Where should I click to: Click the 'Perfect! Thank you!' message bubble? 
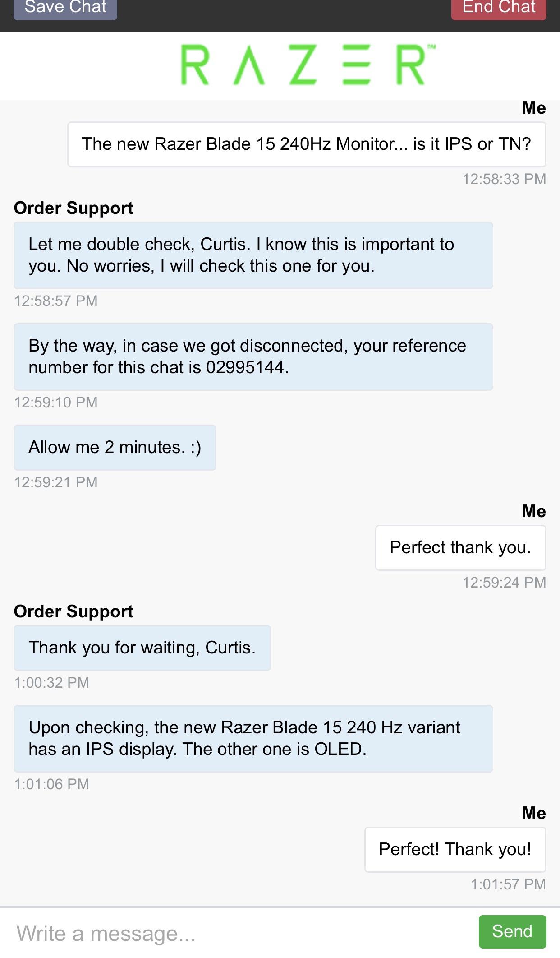coord(455,849)
